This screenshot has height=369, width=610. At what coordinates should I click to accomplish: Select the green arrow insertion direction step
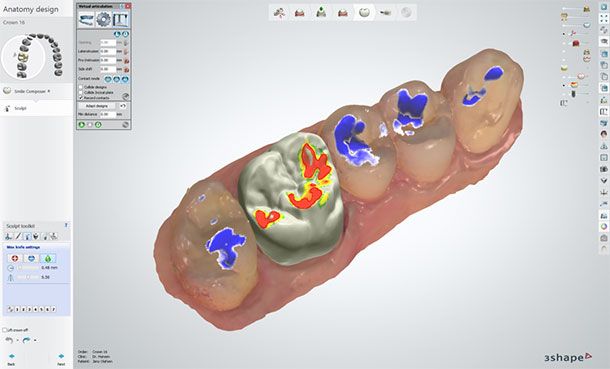click(321, 12)
